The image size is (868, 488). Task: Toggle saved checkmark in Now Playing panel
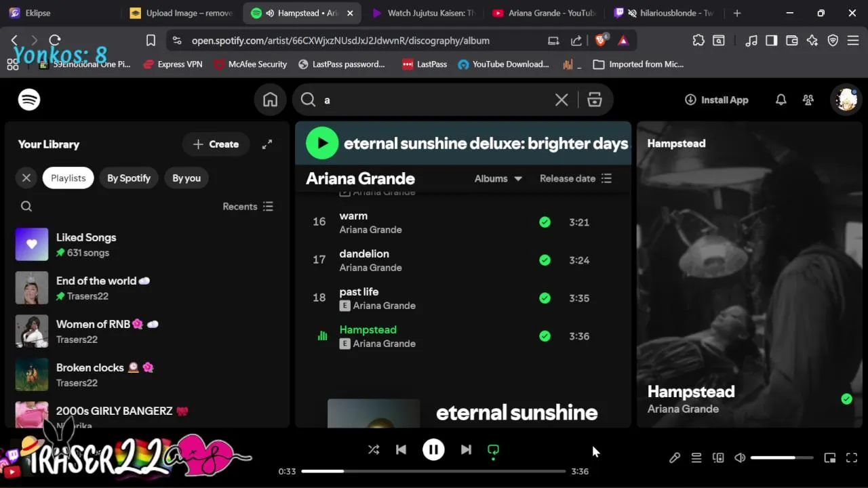846,399
